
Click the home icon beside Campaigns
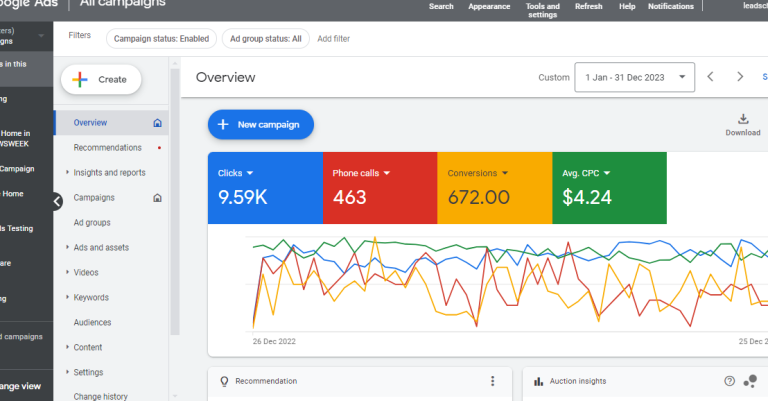(x=157, y=198)
